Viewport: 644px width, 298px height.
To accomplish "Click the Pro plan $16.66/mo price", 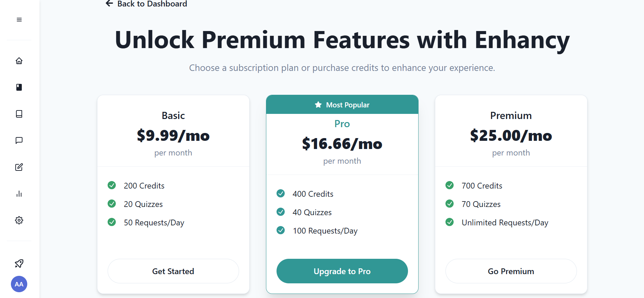I will click(x=342, y=144).
